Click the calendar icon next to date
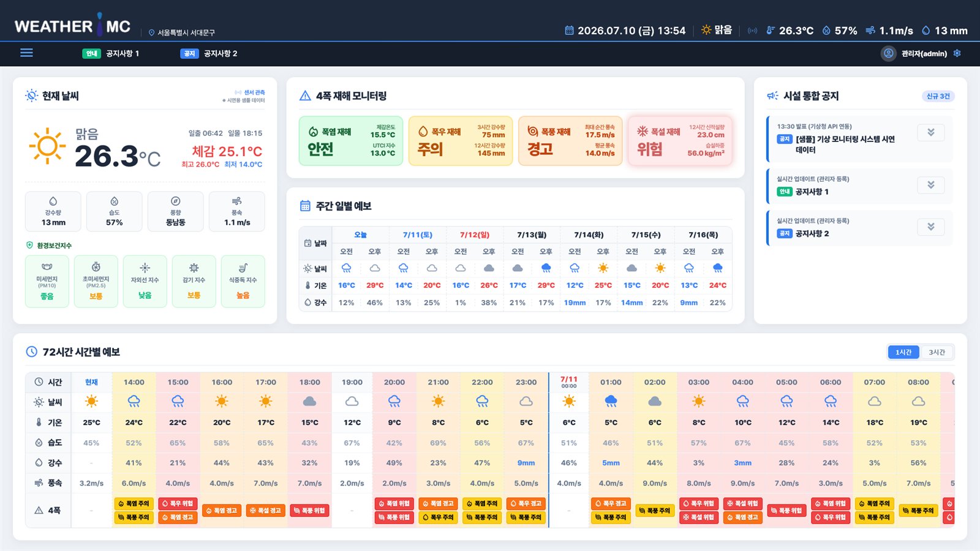This screenshot has width=980, height=551. pyautogui.click(x=569, y=30)
